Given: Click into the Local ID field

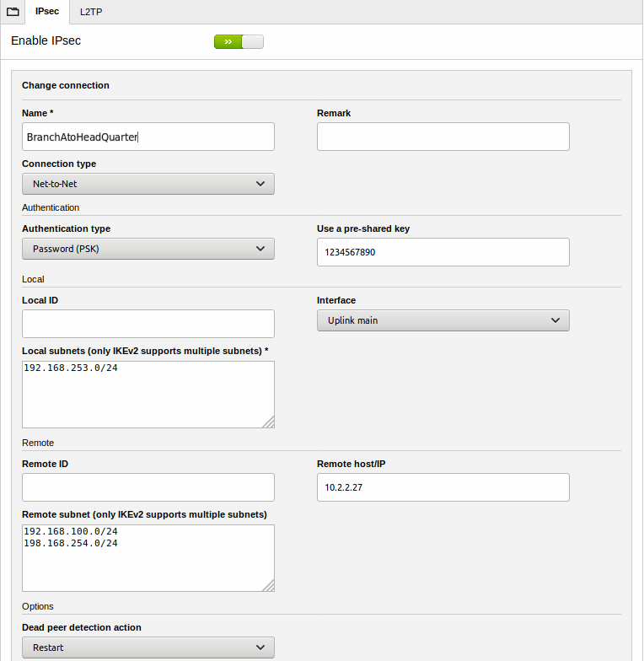Looking at the screenshot, I should [x=148, y=324].
